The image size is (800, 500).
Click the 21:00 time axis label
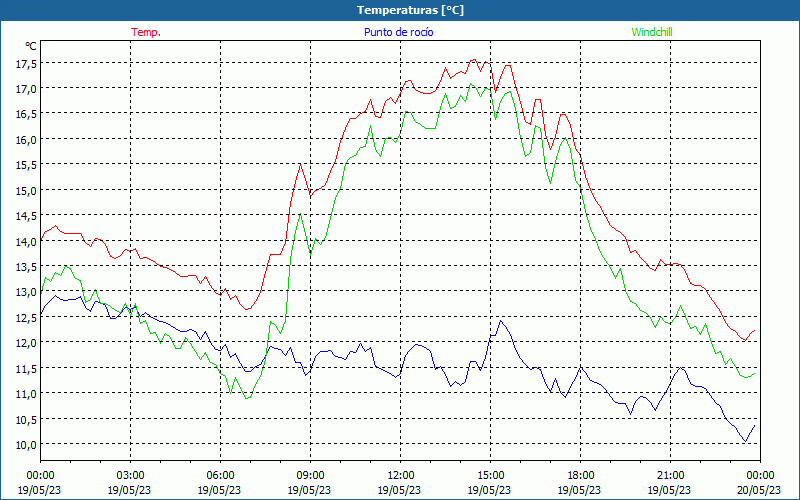point(670,476)
